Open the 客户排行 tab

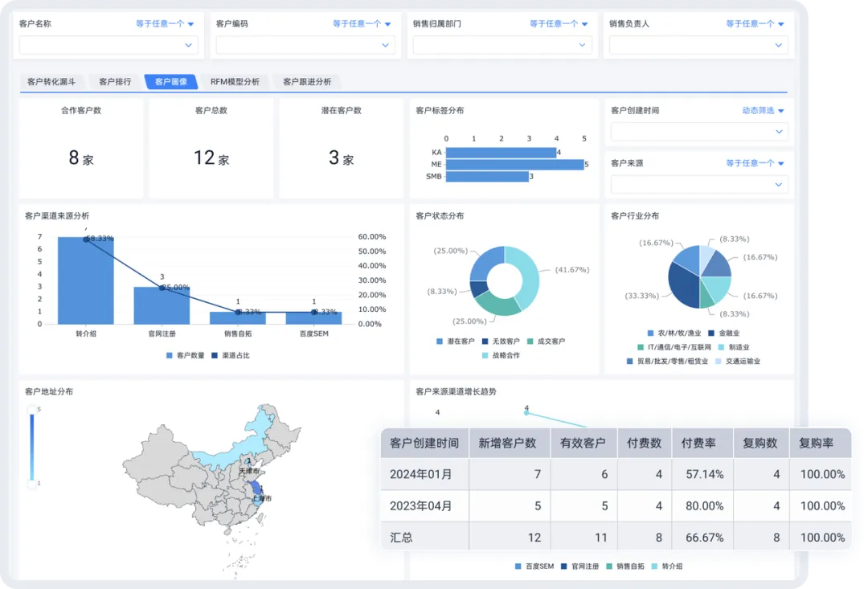point(113,81)
